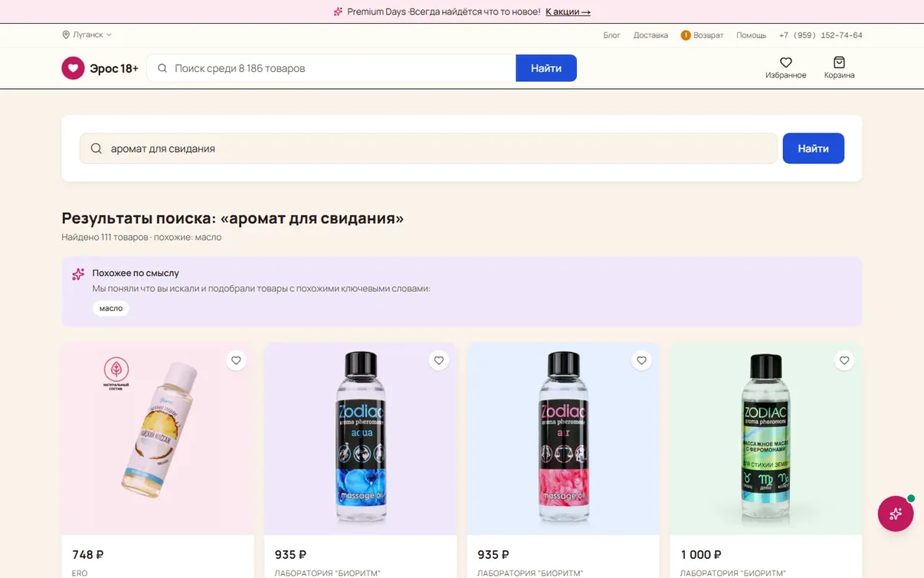Viewport: 924px width, 578px height.
Task: Click the ERO brand label
Action: [80, 573]
